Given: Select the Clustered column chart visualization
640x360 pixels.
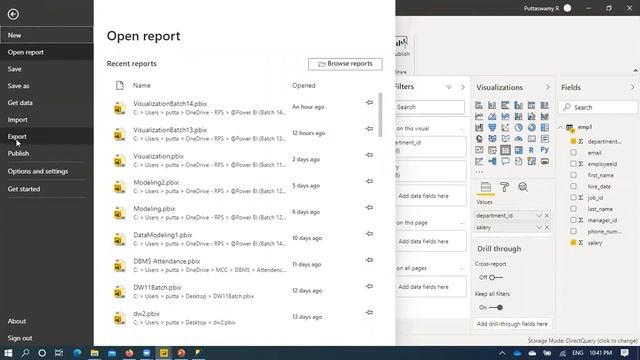Looking at the screenshot, I should tap(518, 105).
